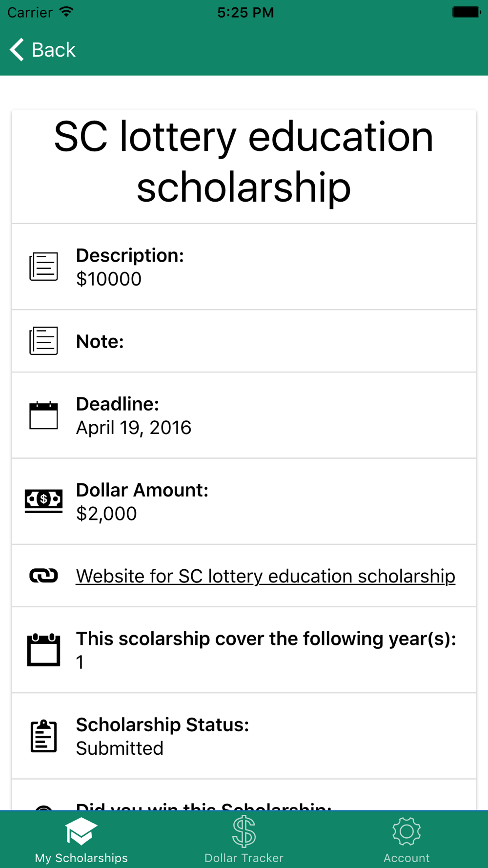Tap the Scholarship Status clipboard icon
488x868 pixels.
tap(43, 736)
